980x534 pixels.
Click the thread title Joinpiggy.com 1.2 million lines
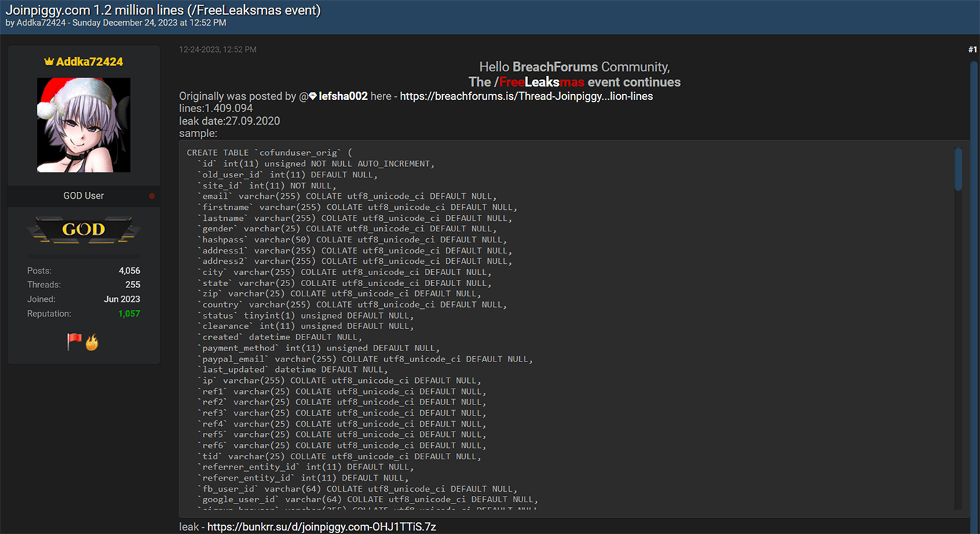coord(163,10)
